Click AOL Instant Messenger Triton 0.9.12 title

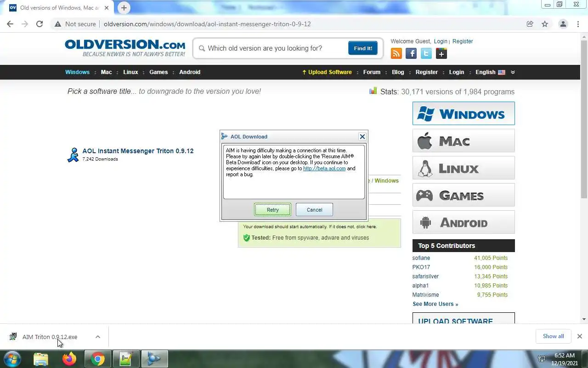(x=138, y=151)
